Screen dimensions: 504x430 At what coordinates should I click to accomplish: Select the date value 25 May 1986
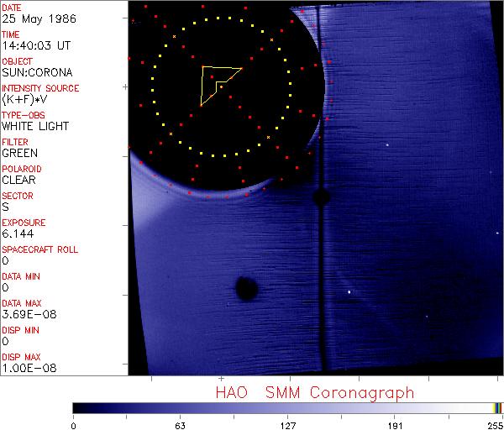(34, 18)
